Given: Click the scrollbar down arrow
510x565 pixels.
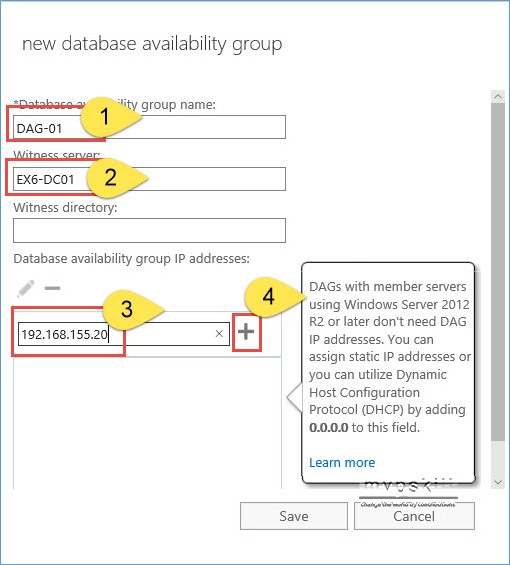Looking at the screenshot, I should (x=498, y=482).
